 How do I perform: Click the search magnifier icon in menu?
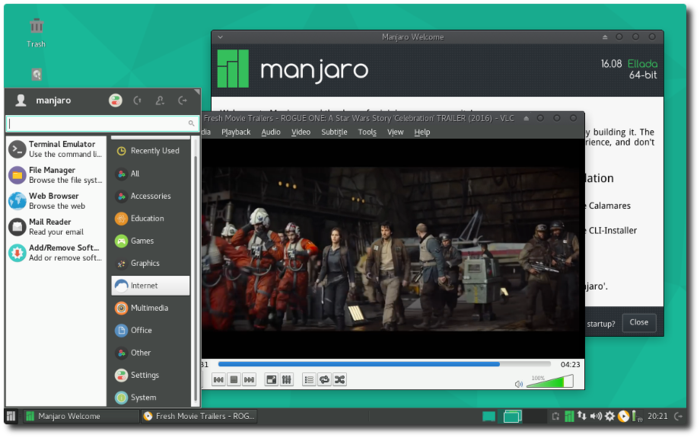coord(191,123)
